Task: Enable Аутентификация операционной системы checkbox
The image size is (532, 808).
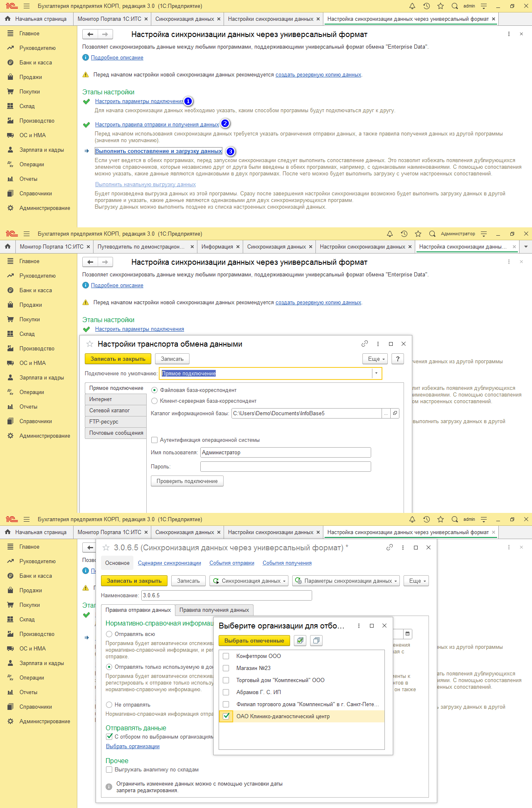Action: point(155,440)
